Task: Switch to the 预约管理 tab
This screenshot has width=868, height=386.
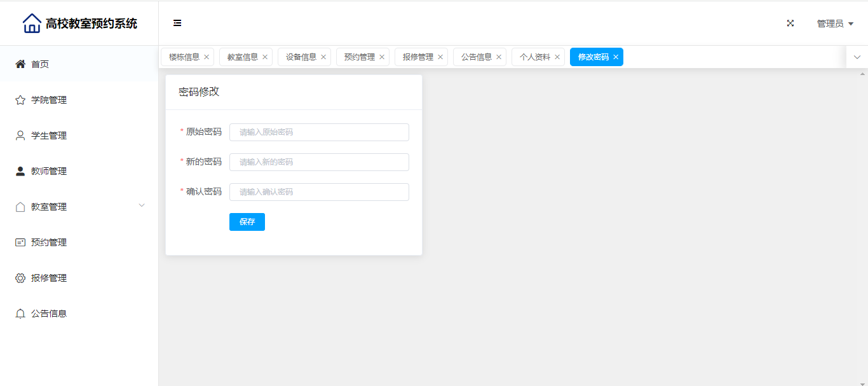Action: [363, 57]
